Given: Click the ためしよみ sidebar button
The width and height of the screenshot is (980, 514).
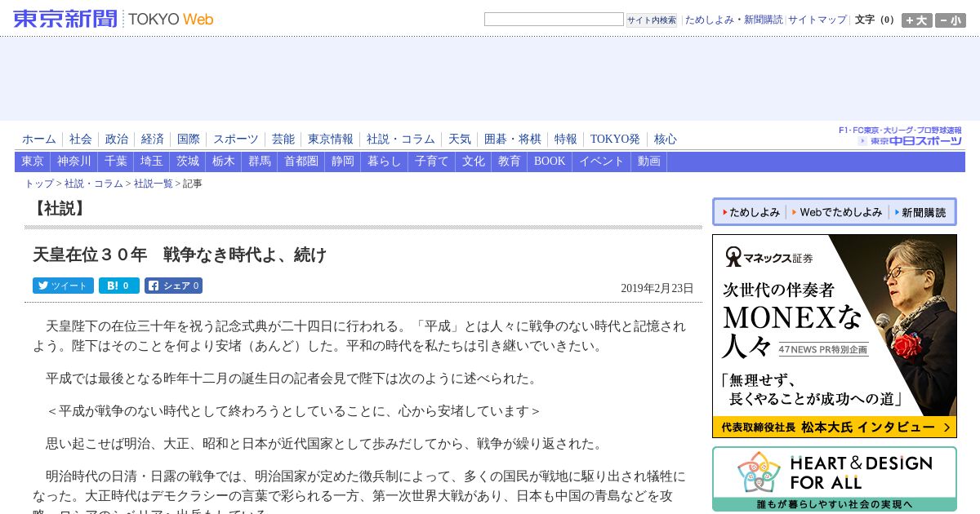Looking at the screenshot, I should pos(751,212).
